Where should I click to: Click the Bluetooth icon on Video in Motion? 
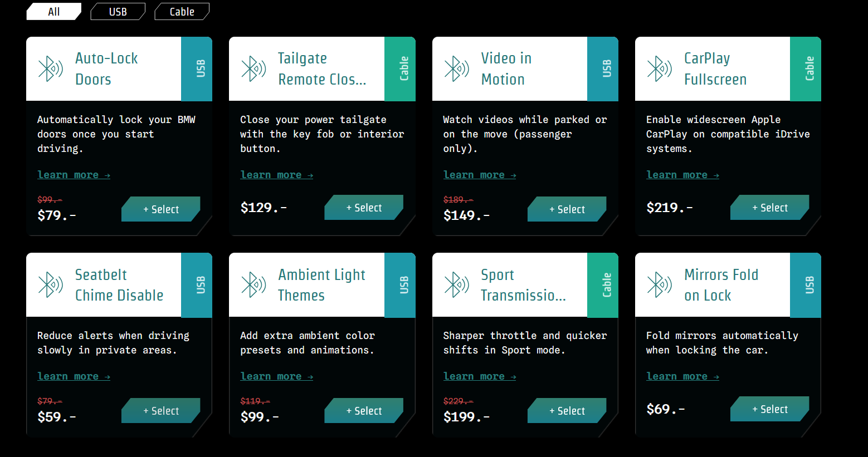(x=457, y=69)
